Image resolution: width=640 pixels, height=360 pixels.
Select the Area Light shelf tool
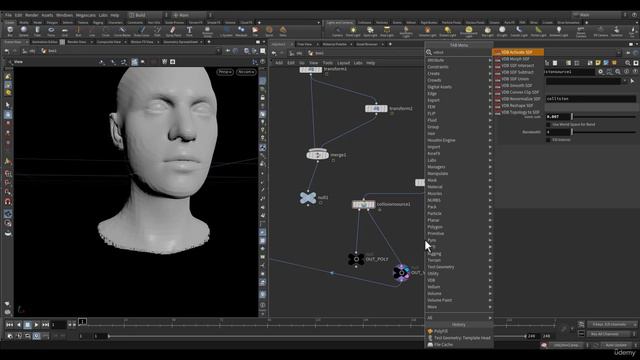click(387, 31)
